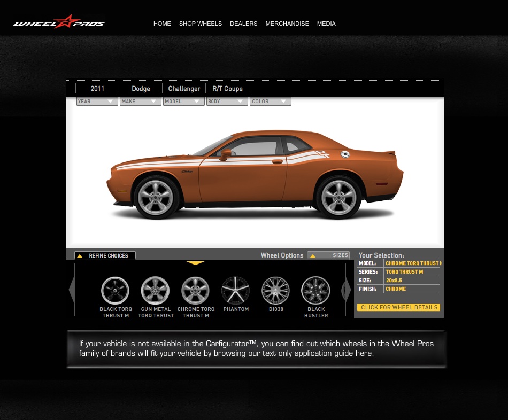Select the Gun Metal Torq Thrust wheel
508x420 pixels.
coord(155,291)
